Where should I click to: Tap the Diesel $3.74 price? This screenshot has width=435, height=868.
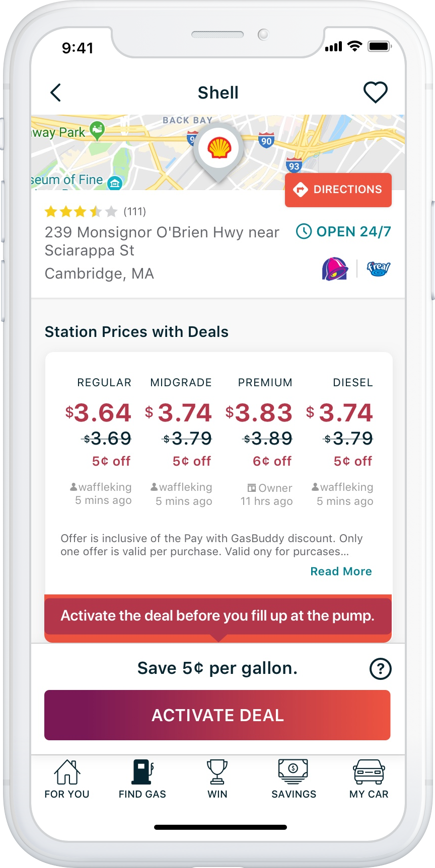click(x=340, y=413)
